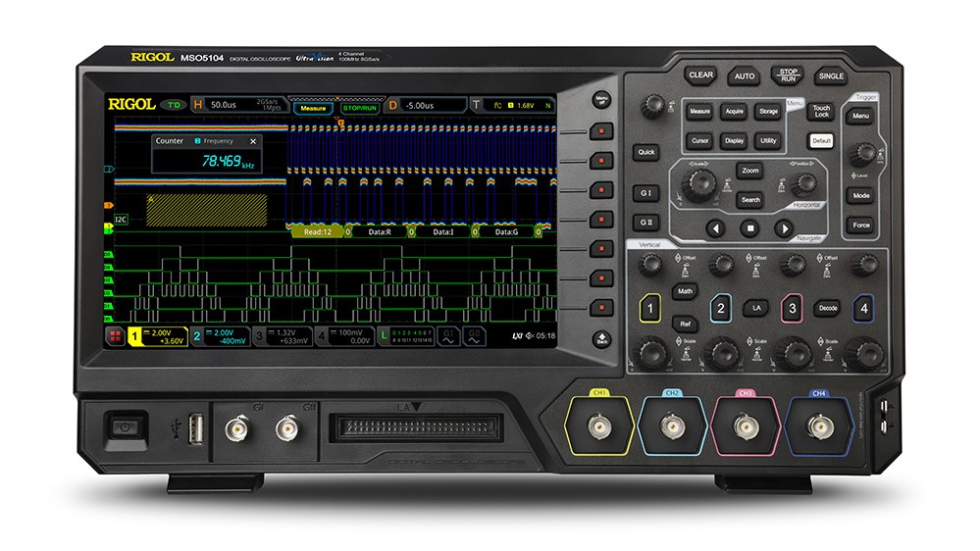980x551 pixels.
Task: Push the navigate next arrow button
Action: [x=785, y=228]
